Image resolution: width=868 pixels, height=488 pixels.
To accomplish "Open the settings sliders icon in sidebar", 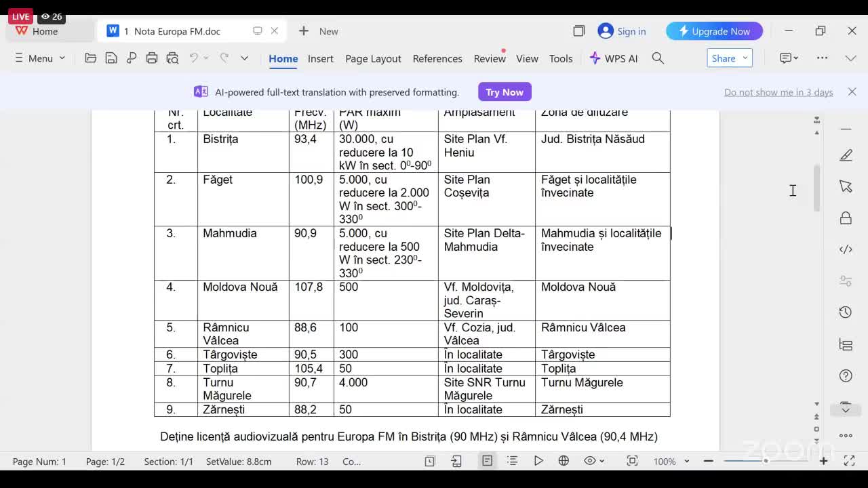I will pyautogui.click(x=846, y=281).
